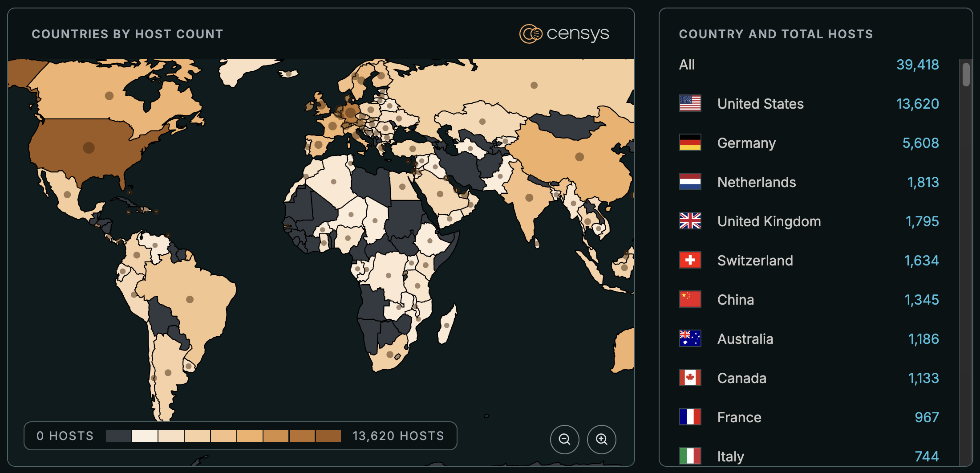The image size is (980, 473).
Task: Click the zoom-in button on the map
Action: 602,439
